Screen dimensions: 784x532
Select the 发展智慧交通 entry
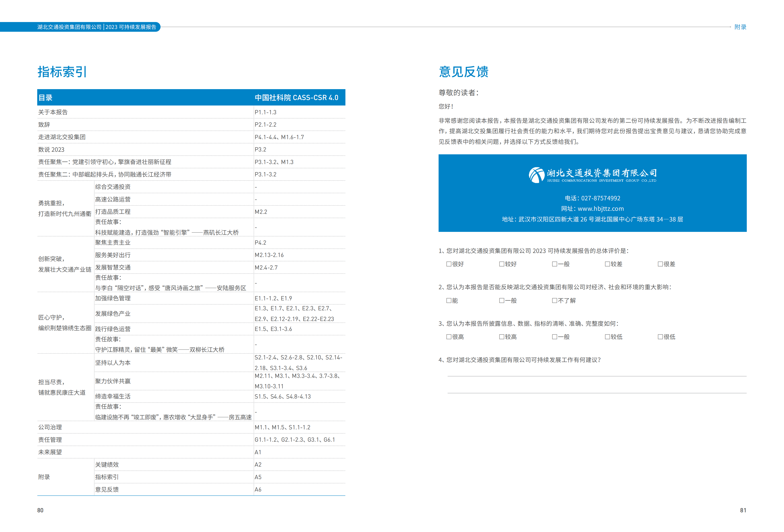coord(113,267)
